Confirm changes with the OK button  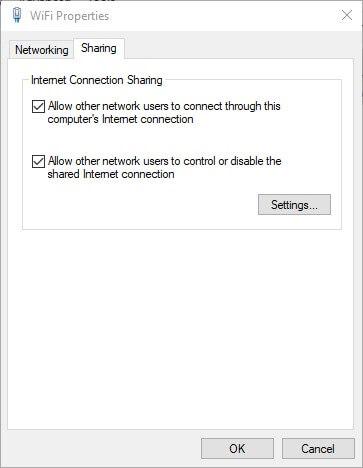coord(237,449)
